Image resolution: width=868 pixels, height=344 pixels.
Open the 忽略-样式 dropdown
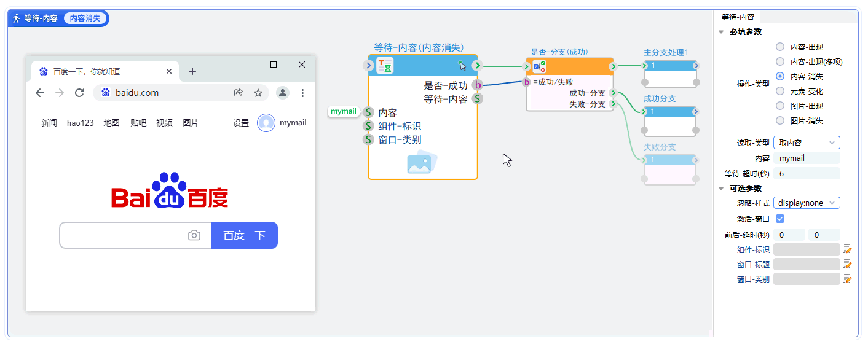click(x=806, y=203)
